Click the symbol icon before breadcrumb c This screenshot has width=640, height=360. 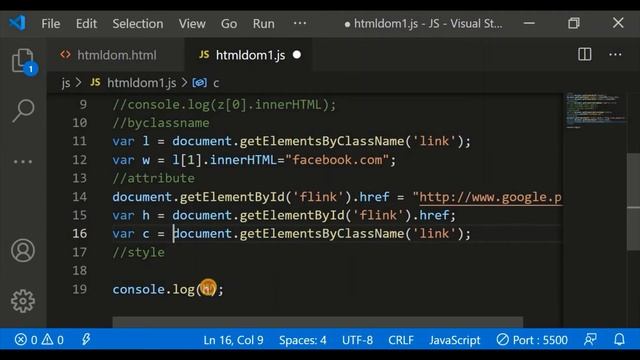coord(200,83)
